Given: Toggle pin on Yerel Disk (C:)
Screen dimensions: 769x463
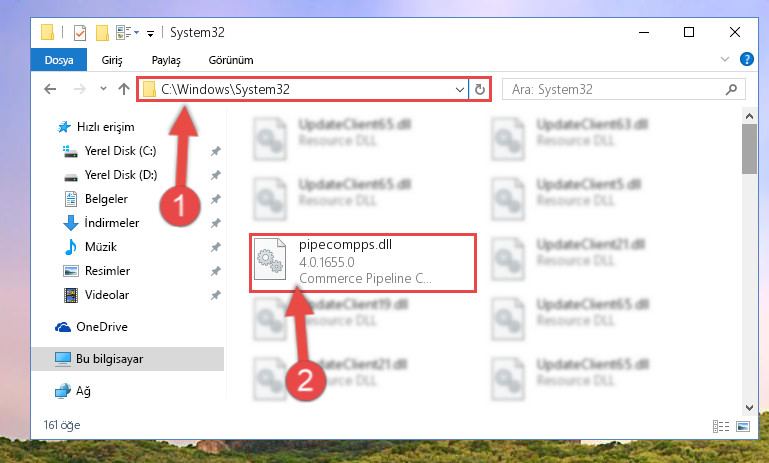Looking at the screenshot, I should [215, 151].
